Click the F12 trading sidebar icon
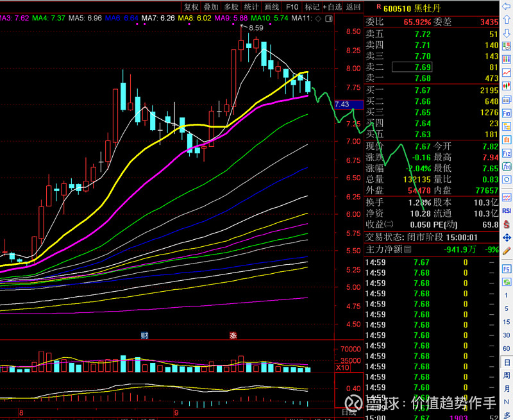This screenshot has width=513, height=420. [507, 153]
